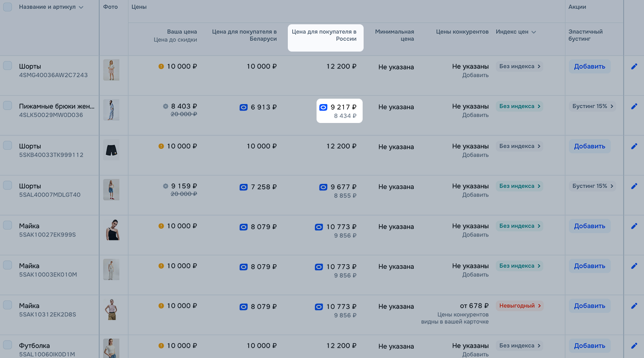
Task: Open Без индекса badge in first Шорты row
Action: click(520, 66)
